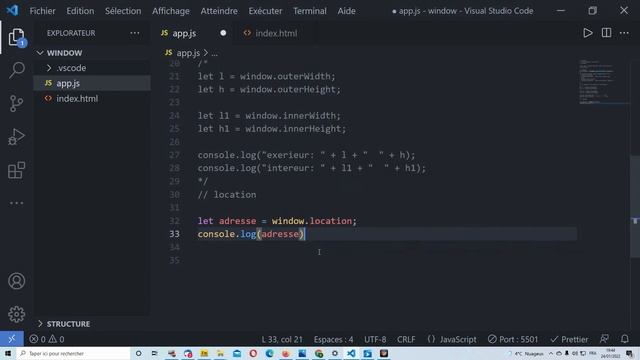Split the editor to the right
The height and width of the screenshot is (360, 640).
coord(607,33)
